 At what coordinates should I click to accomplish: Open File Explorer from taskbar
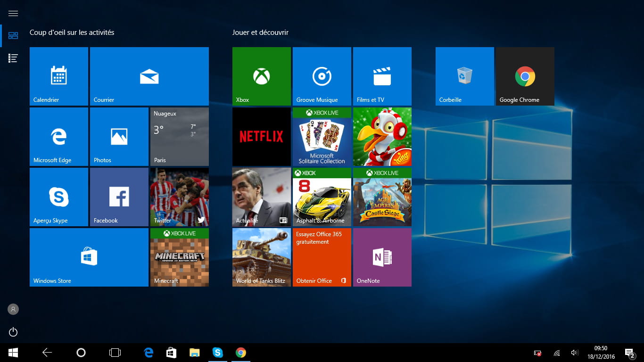click(x=194, y=353)
